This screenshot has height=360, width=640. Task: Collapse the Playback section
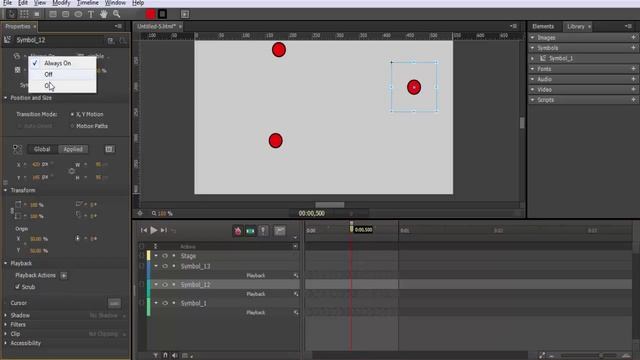[6, 263]
